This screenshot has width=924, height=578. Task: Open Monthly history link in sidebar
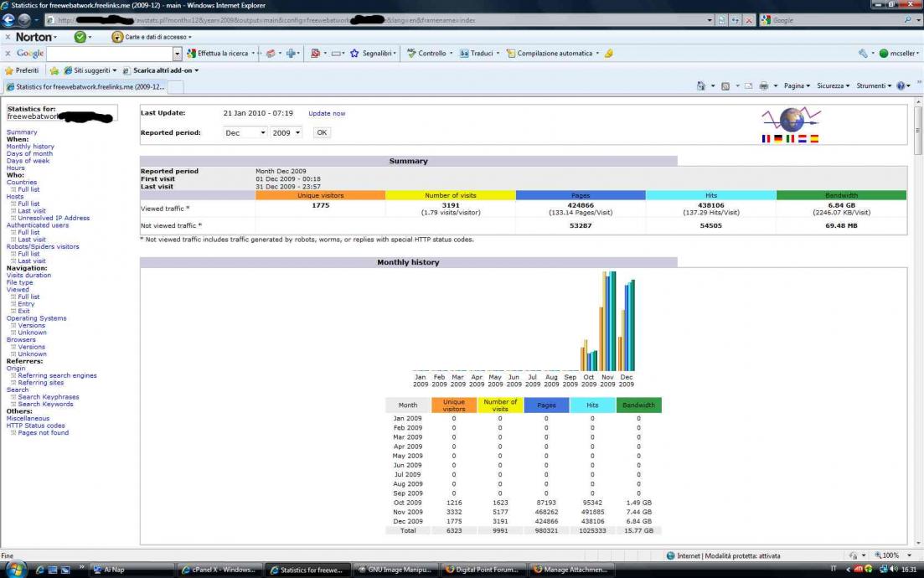tap(30, 147)
